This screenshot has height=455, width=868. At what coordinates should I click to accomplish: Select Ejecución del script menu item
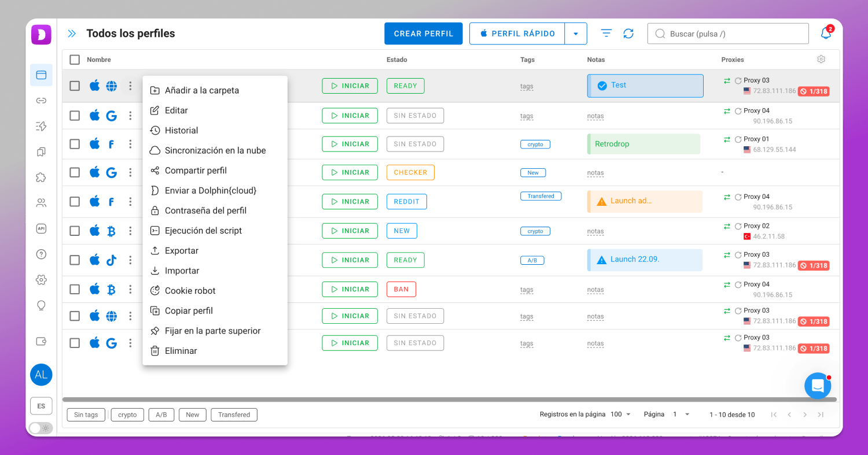(215, 231)
